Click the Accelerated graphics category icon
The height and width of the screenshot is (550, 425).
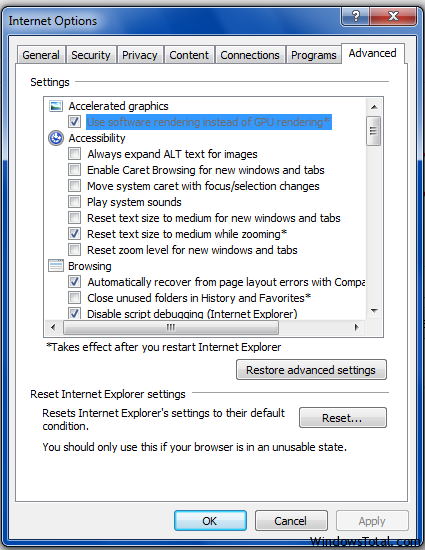pos(56,106)
